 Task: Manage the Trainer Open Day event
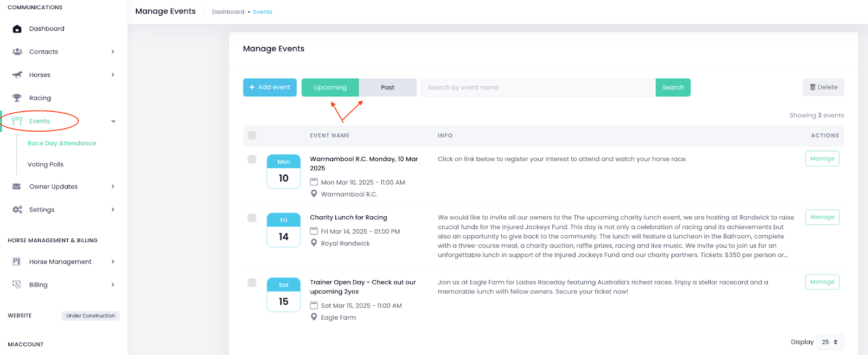[x=822, y=282]
